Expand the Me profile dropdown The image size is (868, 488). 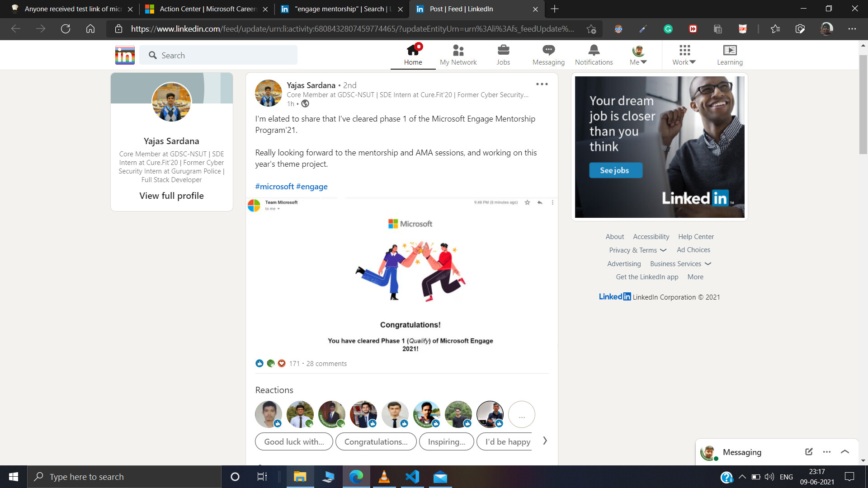(x=638, y=55)
